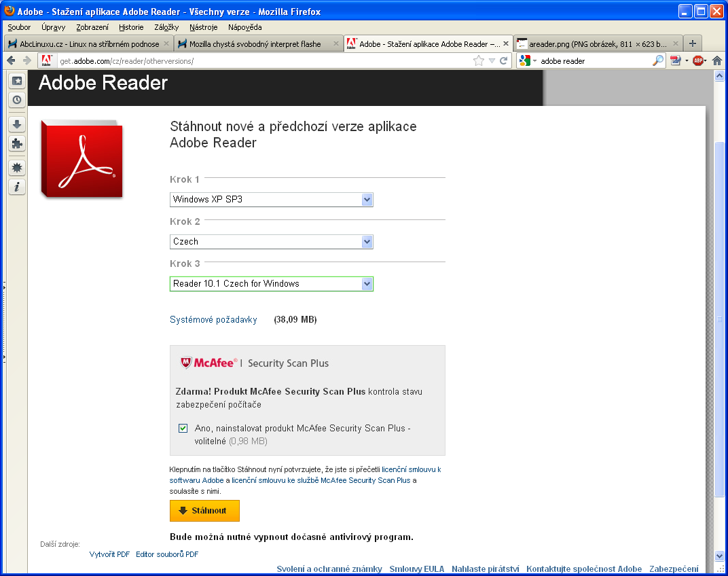
Task: Switch to the Mozilla chystá svobodný interpret tab
Action: (259, 43)
